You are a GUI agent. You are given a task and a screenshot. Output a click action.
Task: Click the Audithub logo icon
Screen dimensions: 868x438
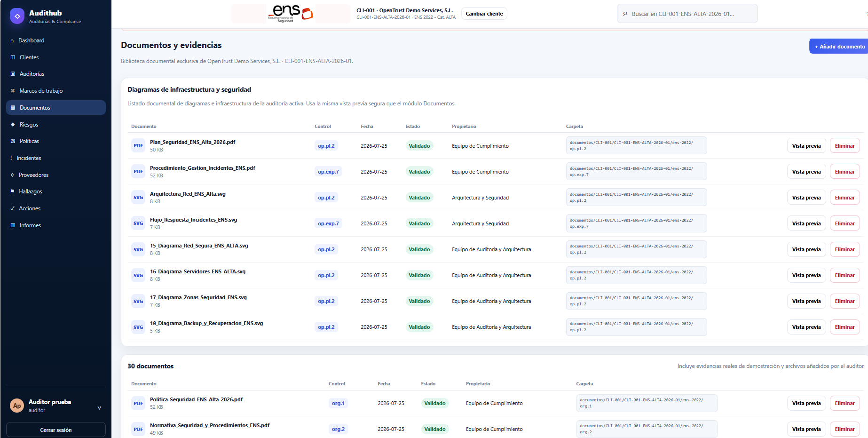17,16
